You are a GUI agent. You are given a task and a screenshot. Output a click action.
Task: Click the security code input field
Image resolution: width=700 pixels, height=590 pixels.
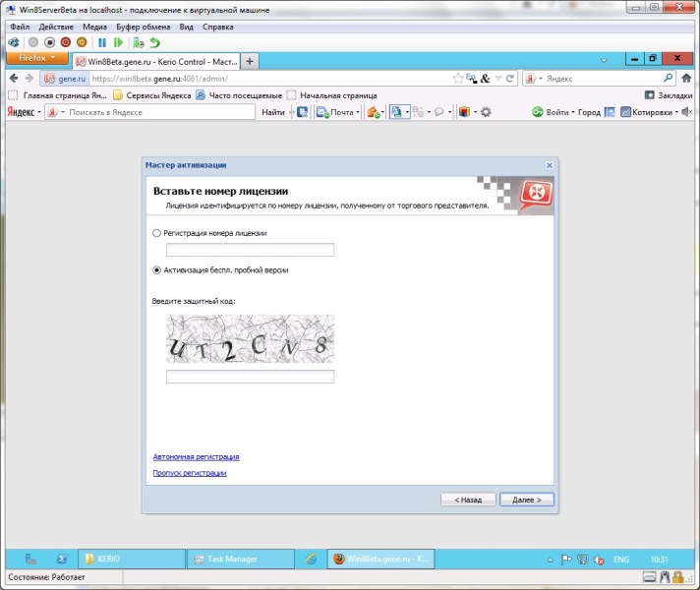point(250,377)
